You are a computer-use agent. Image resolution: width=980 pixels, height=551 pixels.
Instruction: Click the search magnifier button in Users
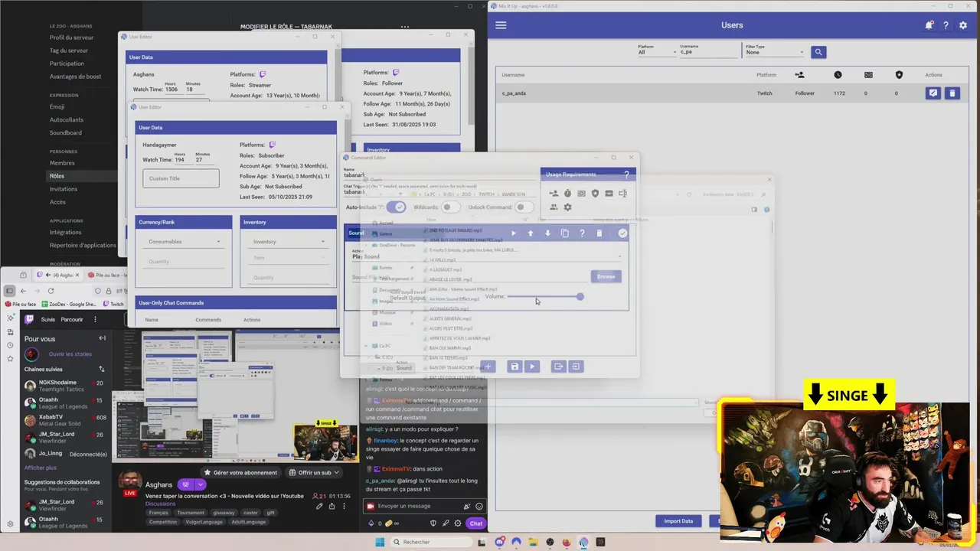pyautogui.click(x=818, y=52)
